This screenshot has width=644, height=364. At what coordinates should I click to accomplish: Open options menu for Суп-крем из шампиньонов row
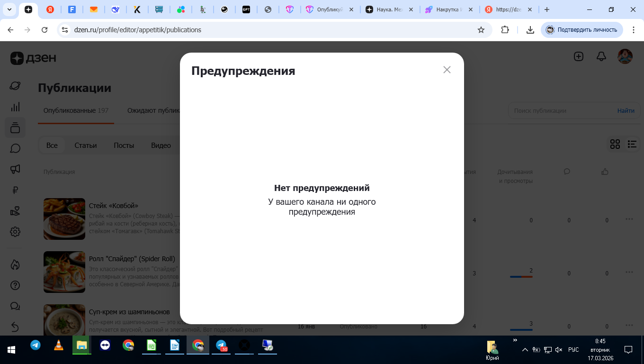[x=629, y=325]
